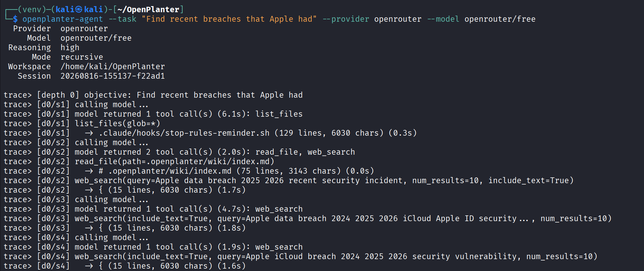Click openrouter/free at the end of the command line
The image size is (644, 271).
click(x=500, y=19)
